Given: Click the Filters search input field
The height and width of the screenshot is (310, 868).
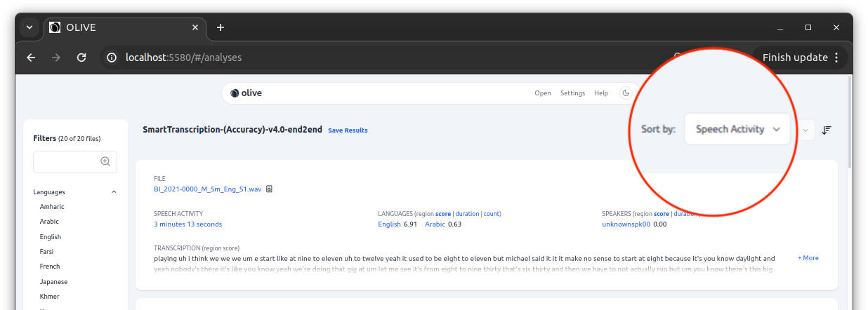Looking at the screenshot, I should click(67, 161).
